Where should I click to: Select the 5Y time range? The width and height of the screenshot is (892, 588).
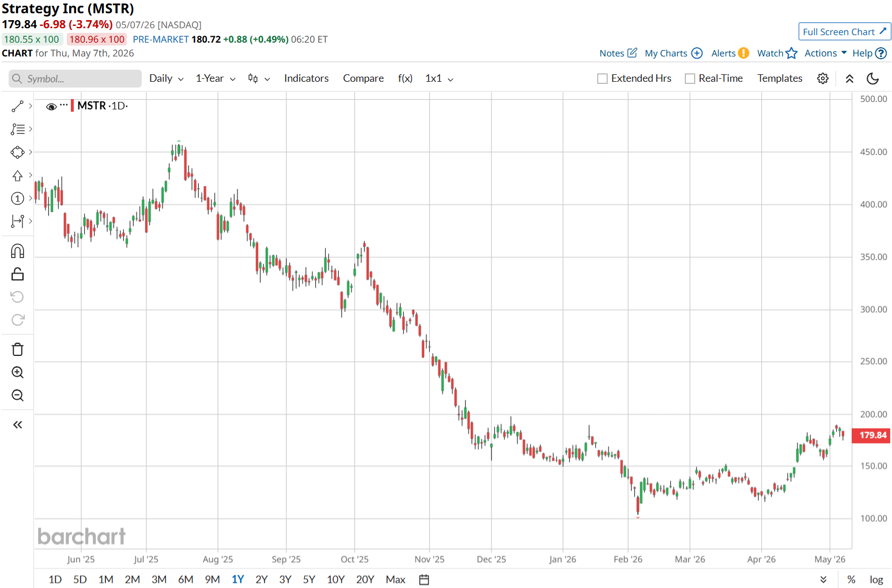point(309,579)
